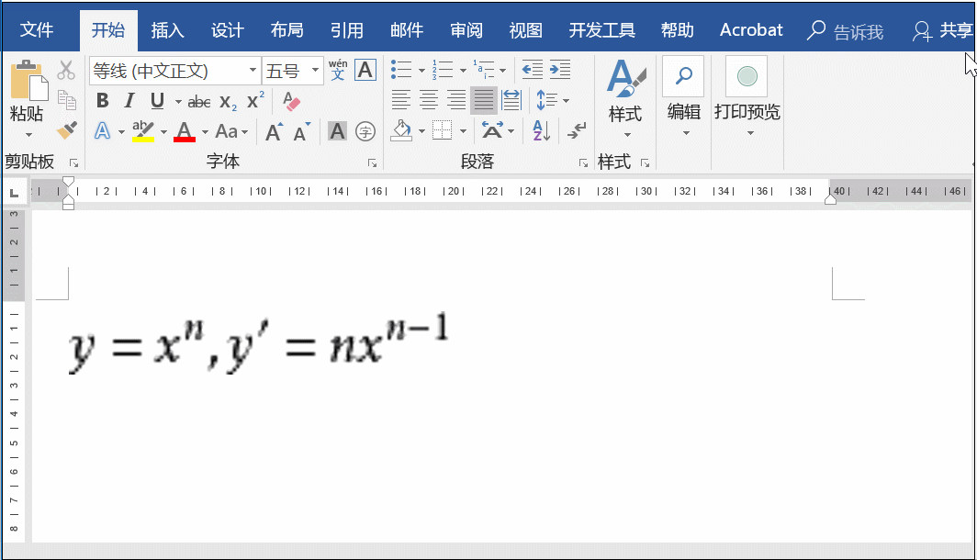The width and height of the screenshot is (977, 560).
Task: Open the sort icon in the paragraph group
Action: coord(541,131)
